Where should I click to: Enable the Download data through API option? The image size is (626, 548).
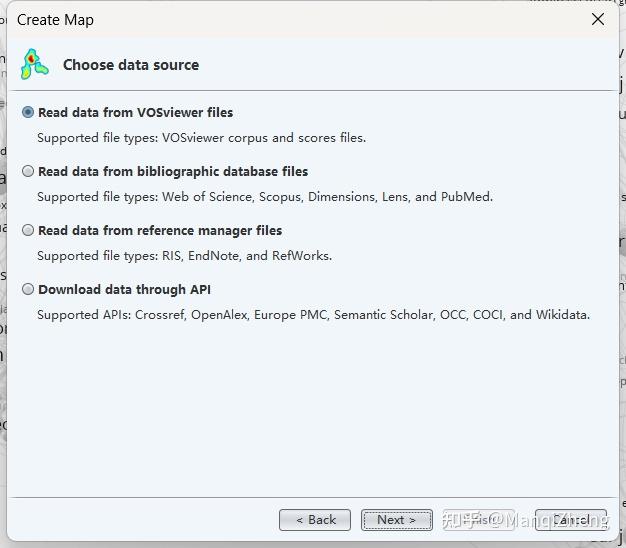point(28,289)
